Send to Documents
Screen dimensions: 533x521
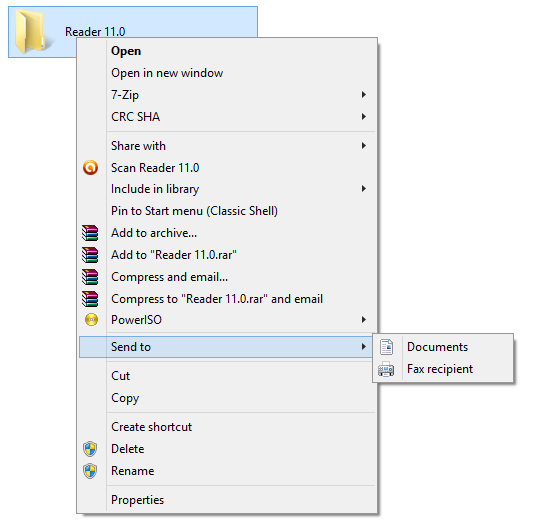click(443, 347)
